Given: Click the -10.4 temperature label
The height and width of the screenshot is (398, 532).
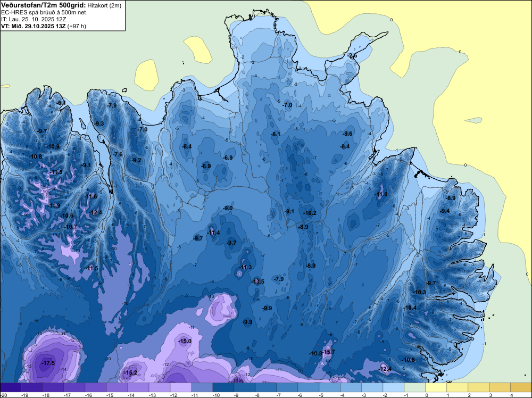Looking at the screenshot, I should click(410, 308).
